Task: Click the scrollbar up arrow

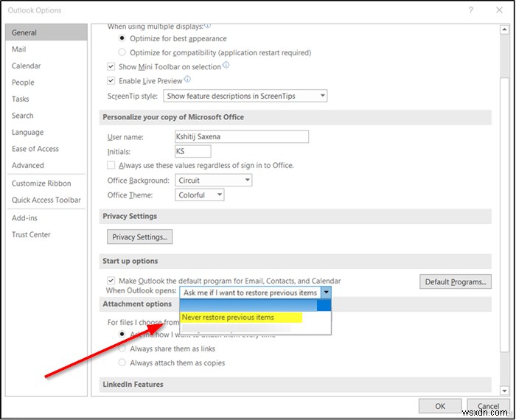Action: pos(504,30)
